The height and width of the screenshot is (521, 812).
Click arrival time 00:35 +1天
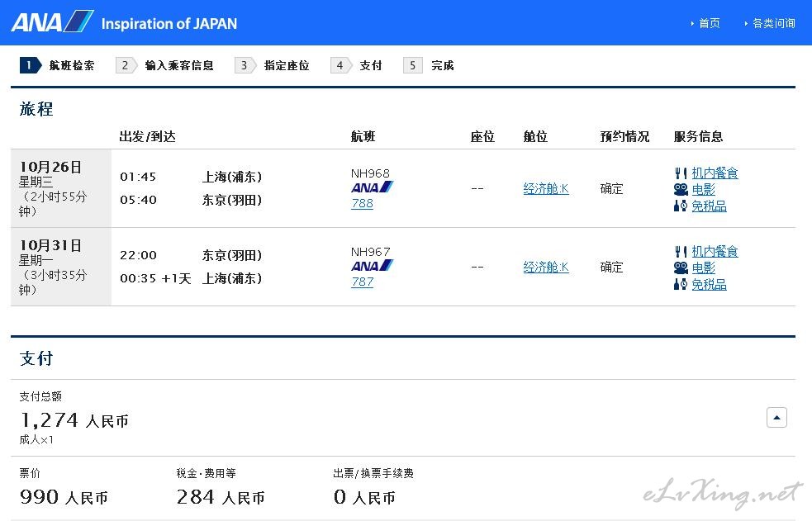155,278
